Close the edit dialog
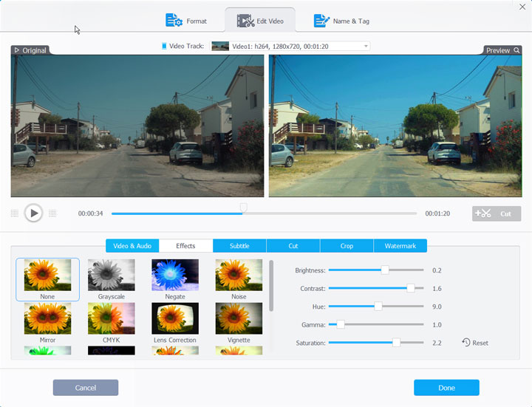 coord(522,7)
